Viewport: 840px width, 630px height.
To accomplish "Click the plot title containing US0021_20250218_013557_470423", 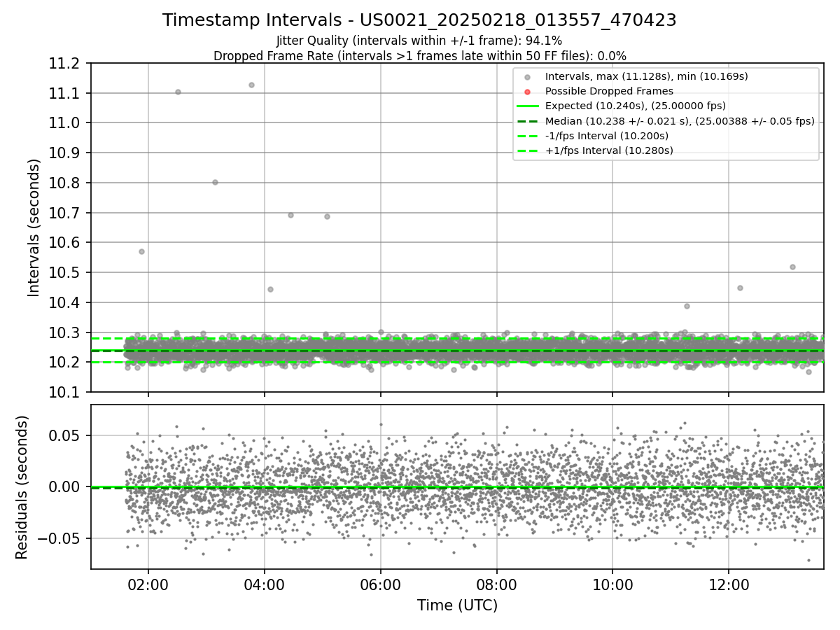I will pos(419,20).
